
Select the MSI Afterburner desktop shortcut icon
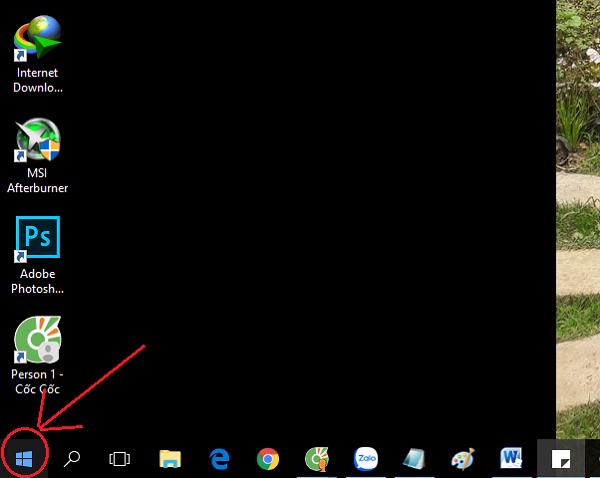point(36,141)
